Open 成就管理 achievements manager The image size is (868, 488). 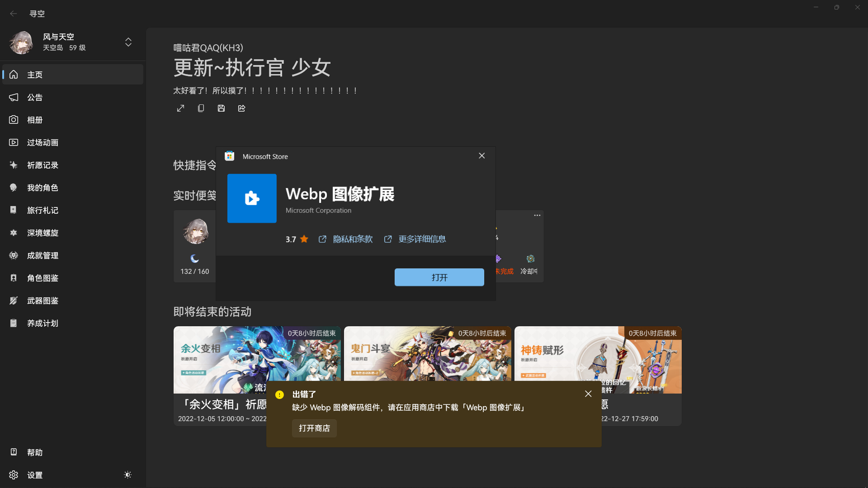(x=42, y=255)
